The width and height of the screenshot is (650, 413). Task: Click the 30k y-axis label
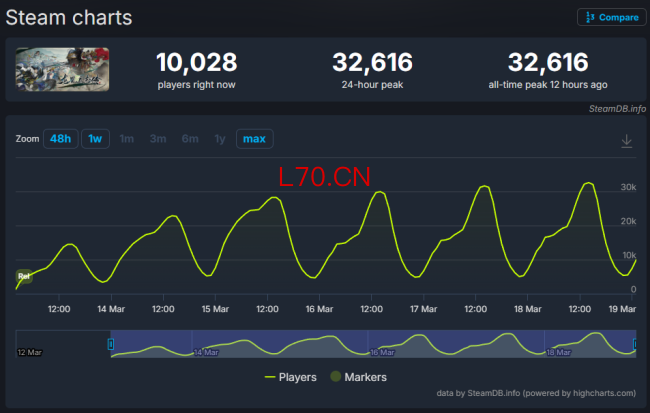point(628,187)
